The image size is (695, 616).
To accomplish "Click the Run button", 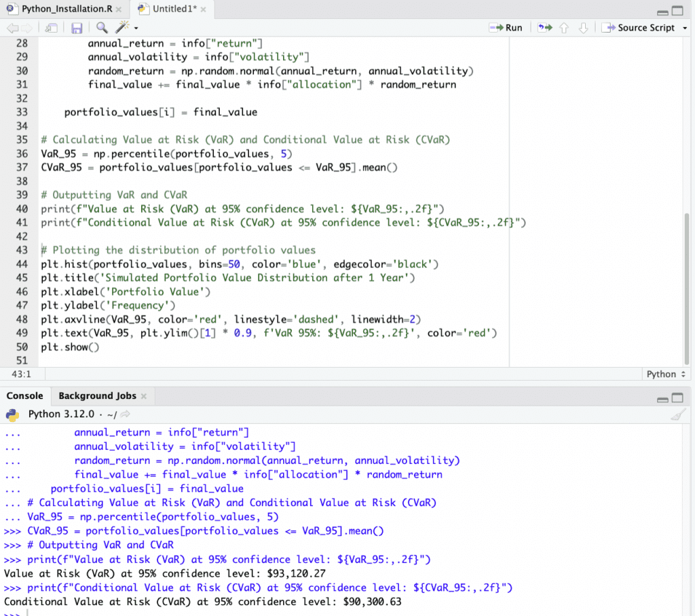I will (506, 28).
